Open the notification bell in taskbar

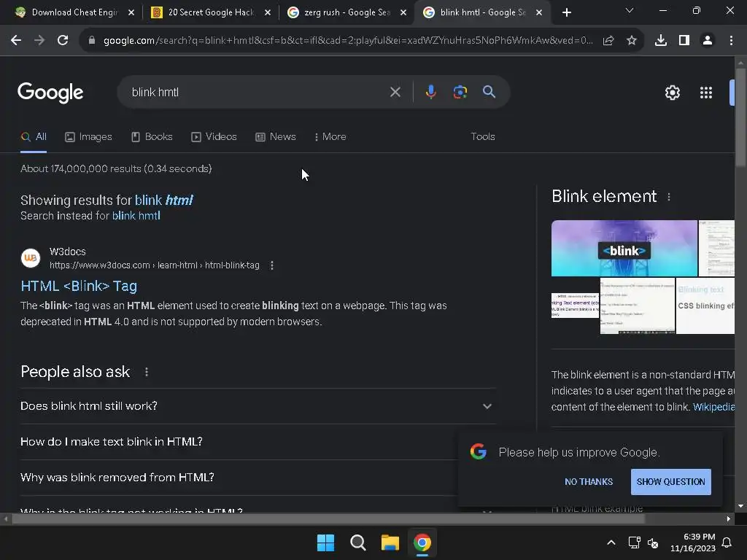(727, 542)
